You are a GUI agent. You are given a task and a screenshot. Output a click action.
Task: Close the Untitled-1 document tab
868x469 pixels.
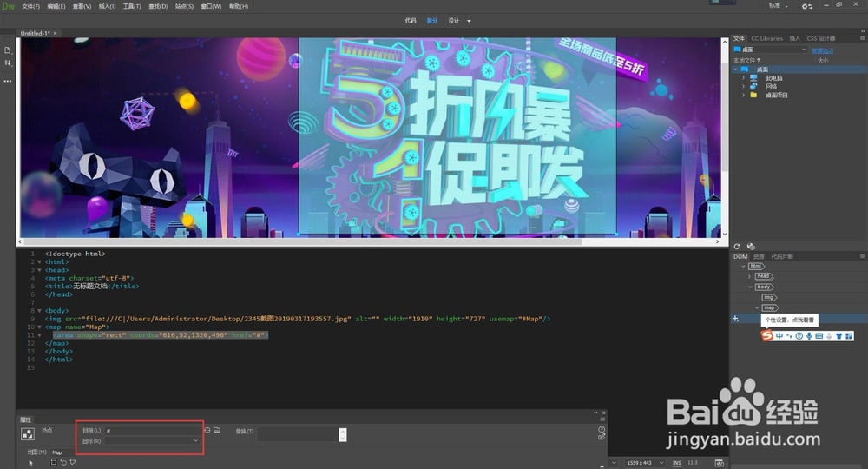55,33
